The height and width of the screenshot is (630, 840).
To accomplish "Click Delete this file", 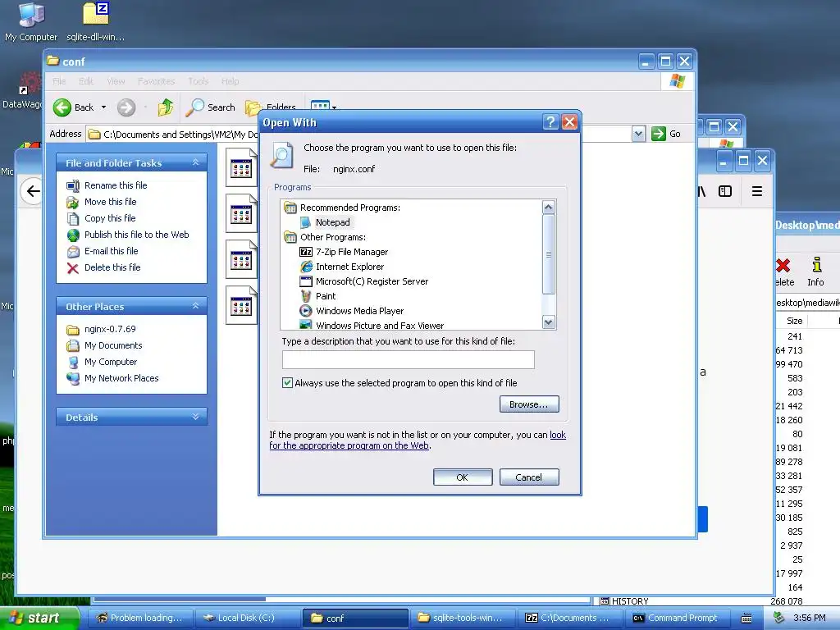I will 112,267.
